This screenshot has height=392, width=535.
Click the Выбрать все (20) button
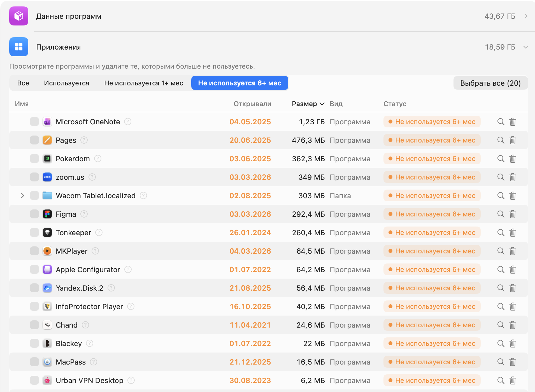[490, 83]
